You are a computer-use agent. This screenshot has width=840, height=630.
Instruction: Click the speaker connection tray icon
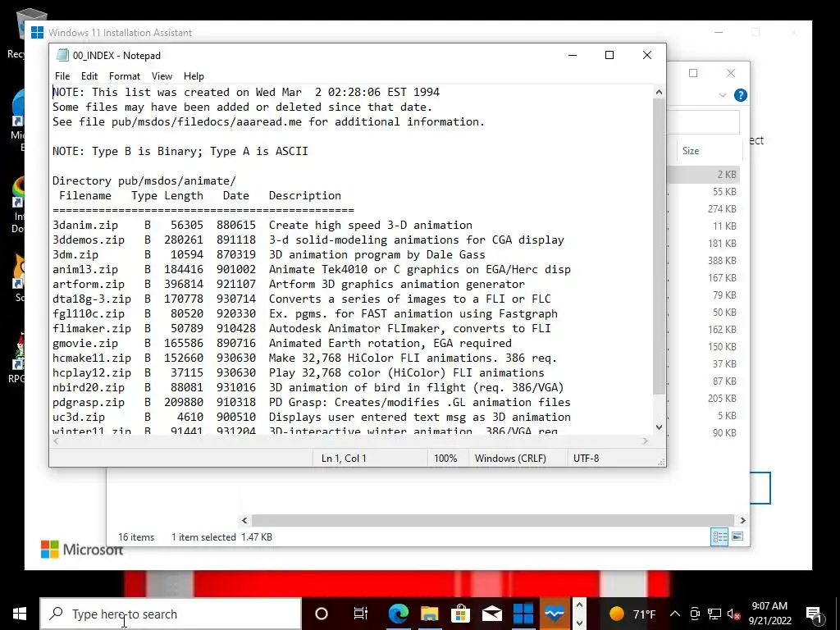click(695, 614)
